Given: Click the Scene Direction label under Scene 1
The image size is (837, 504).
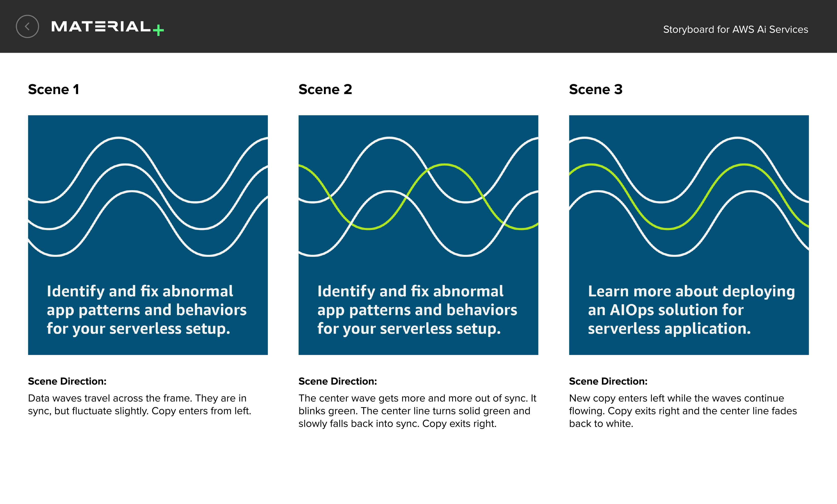Looking at the screenshot, I should tap(67, 381).
